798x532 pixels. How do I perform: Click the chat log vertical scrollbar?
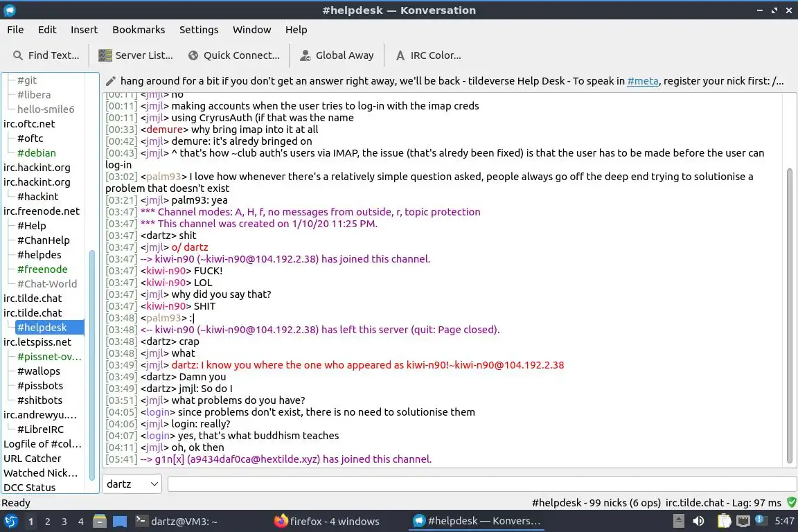pyautogui.click(x=790, y=316)
